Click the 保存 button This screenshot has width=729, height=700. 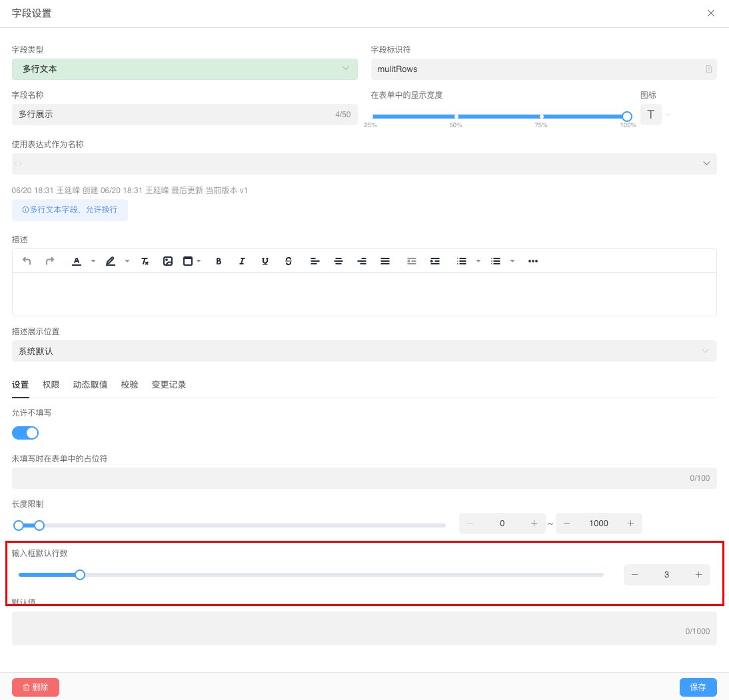(x=698, y=687)
